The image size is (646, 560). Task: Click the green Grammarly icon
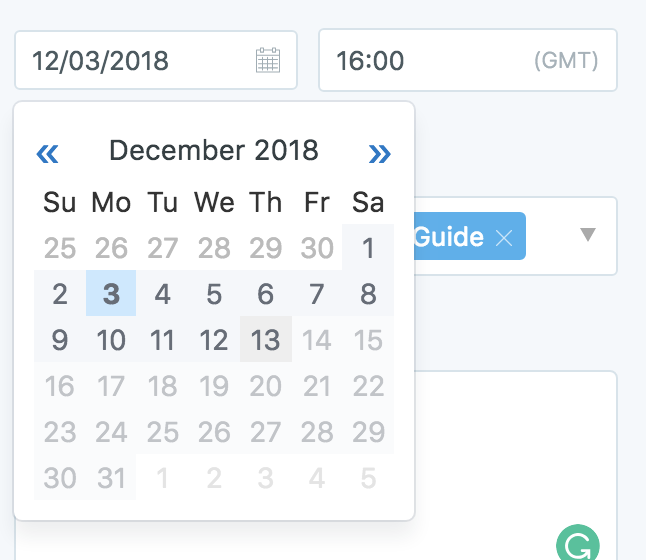tap(577, 545)
